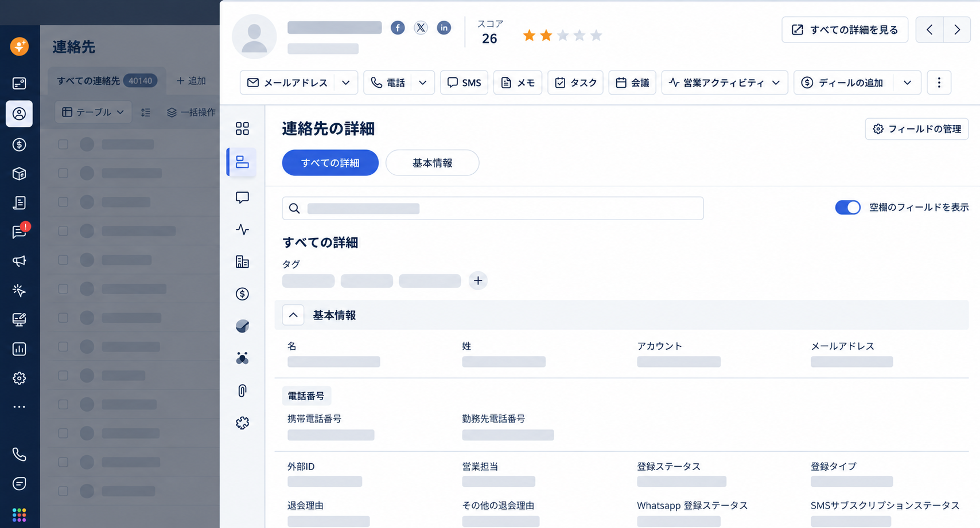Click the 電話番号 group label
Image resolution: width=980 pixels, height=528 pixels.
(x=306, y=396)
